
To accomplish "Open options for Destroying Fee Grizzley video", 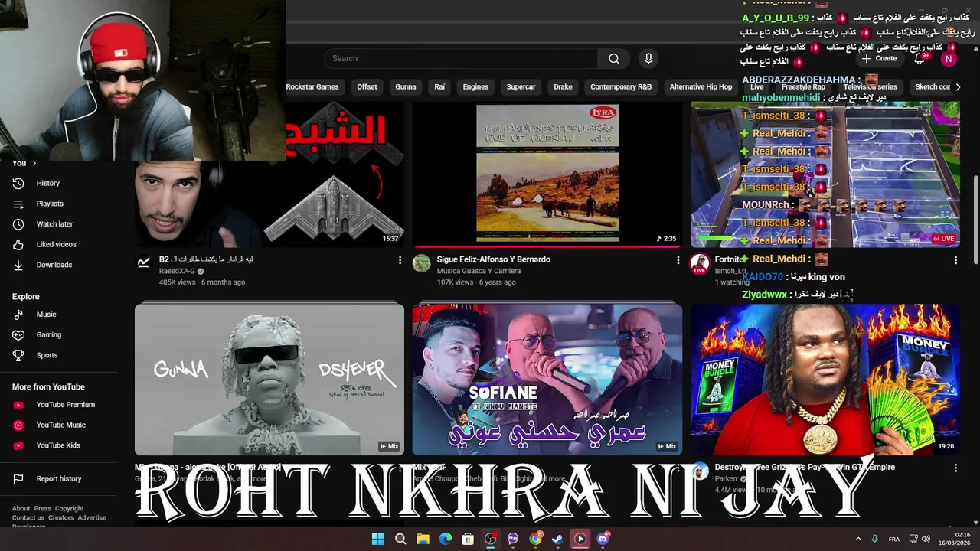I will pos(955,468).
